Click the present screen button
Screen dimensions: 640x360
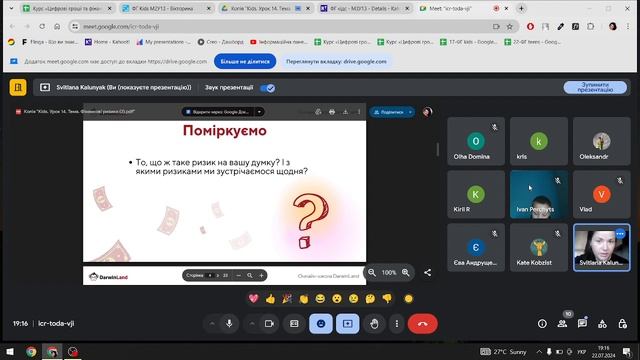coord(347,324)
